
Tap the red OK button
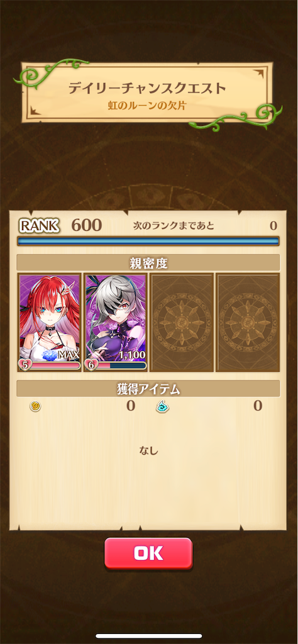(148, 553)
